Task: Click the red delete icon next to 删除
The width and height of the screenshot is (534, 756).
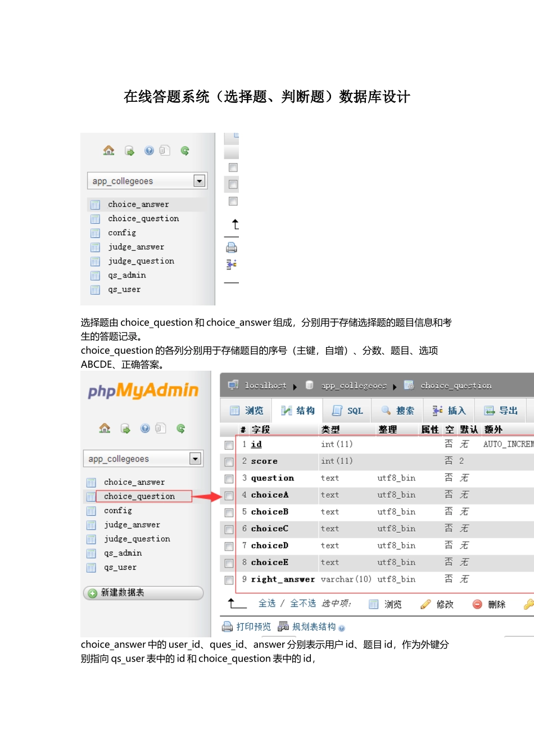Action: [477, 604]
